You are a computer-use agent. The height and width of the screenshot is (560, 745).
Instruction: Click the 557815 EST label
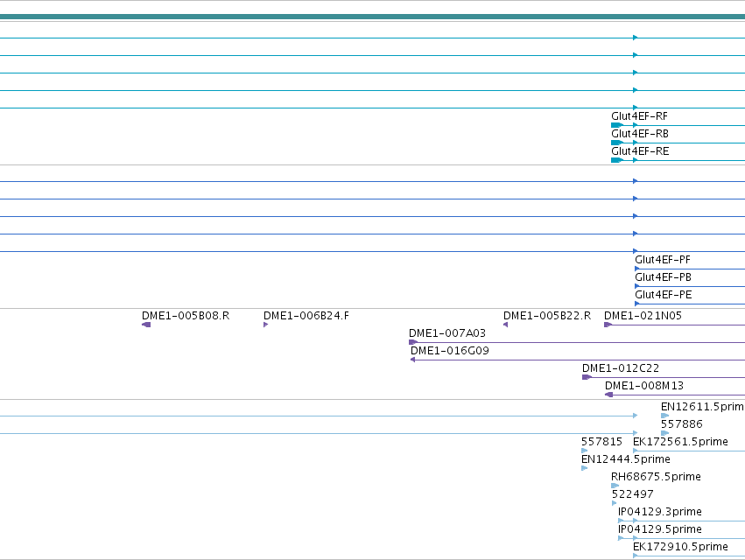pos(601,442)
